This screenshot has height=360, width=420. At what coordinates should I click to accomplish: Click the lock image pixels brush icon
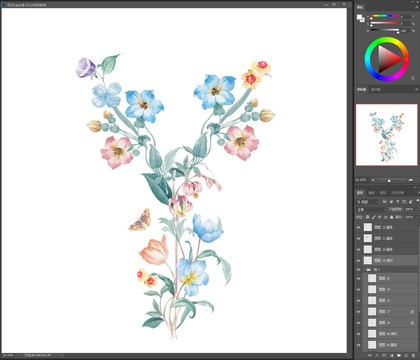point(374,217)
